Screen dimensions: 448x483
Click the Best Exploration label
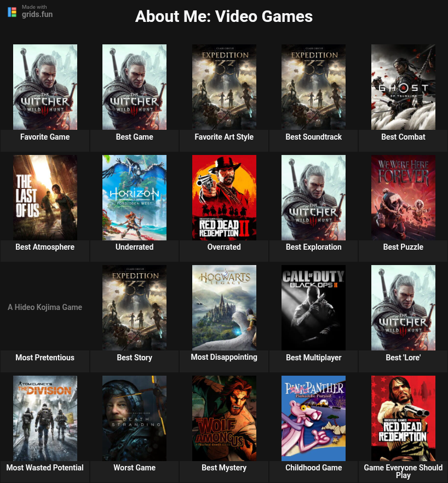pos(313,247)
